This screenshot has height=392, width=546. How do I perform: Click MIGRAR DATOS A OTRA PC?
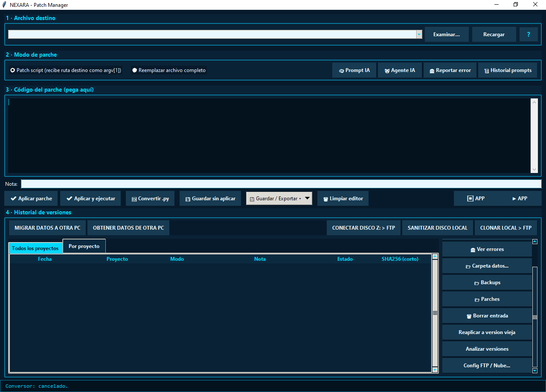tap(47, 228)
